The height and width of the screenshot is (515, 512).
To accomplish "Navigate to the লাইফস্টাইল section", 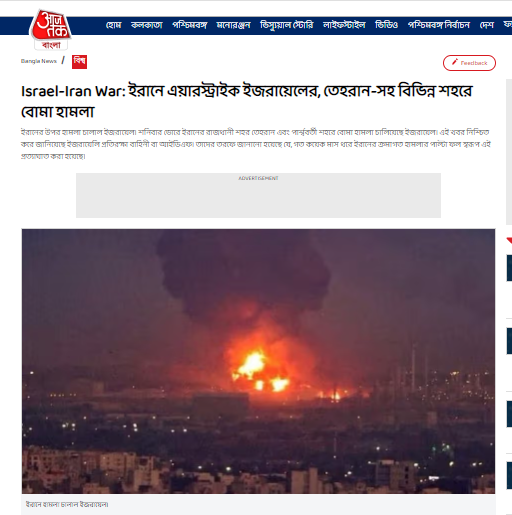I will pyautogui.click(x=344, y=25).
